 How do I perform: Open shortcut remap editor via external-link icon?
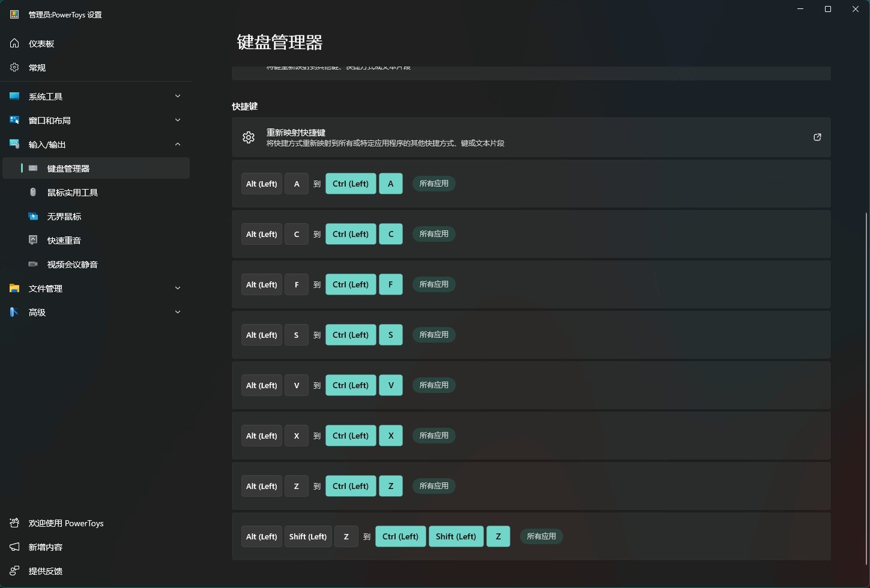coord(817,137)
